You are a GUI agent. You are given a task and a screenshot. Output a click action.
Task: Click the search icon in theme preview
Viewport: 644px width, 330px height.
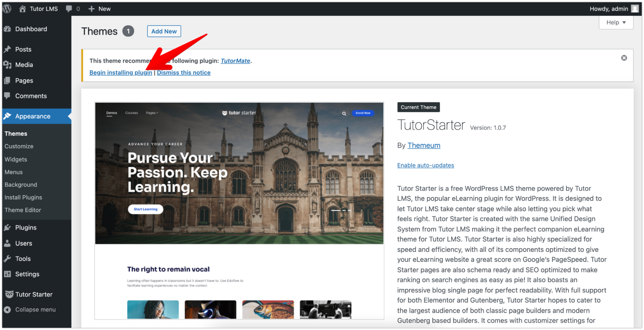344,114
